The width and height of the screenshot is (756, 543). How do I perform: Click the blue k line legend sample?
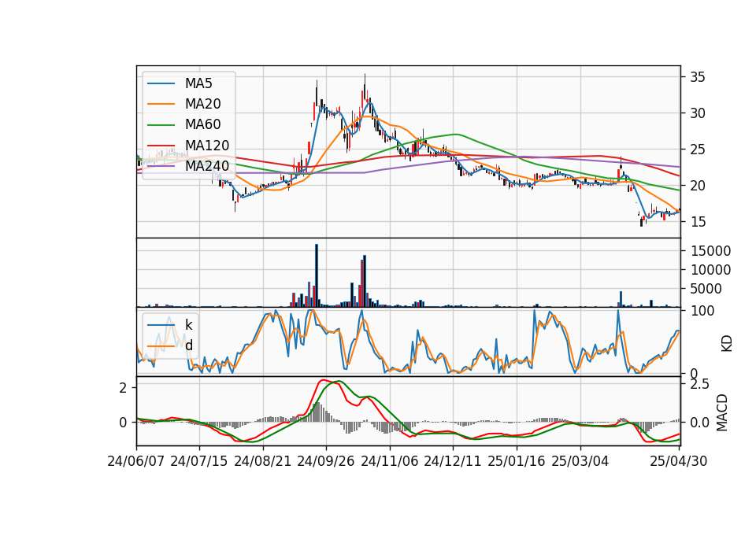point(161,325)
